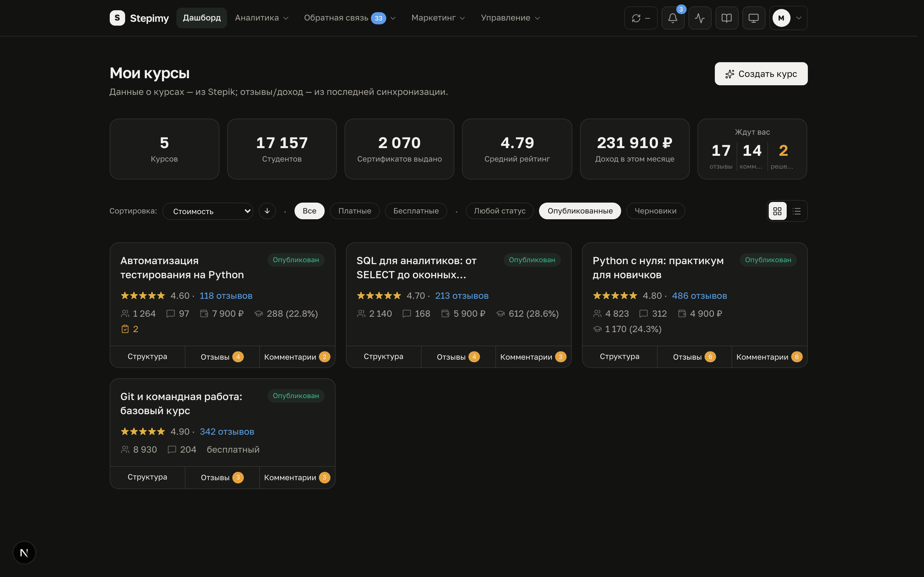This screenshot has width=924, height=577.
Task: Filter courses by Бесплатные
Action: [x=416, y=211]
